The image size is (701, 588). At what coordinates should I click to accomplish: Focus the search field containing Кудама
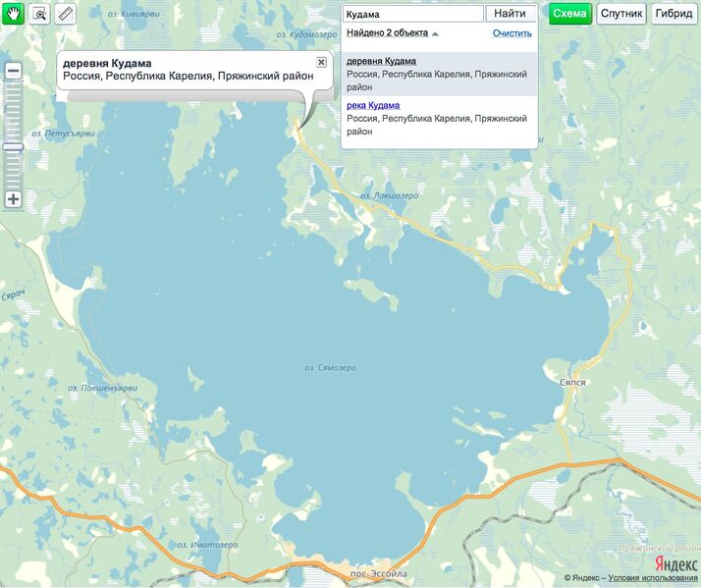(x=412, y=14)
